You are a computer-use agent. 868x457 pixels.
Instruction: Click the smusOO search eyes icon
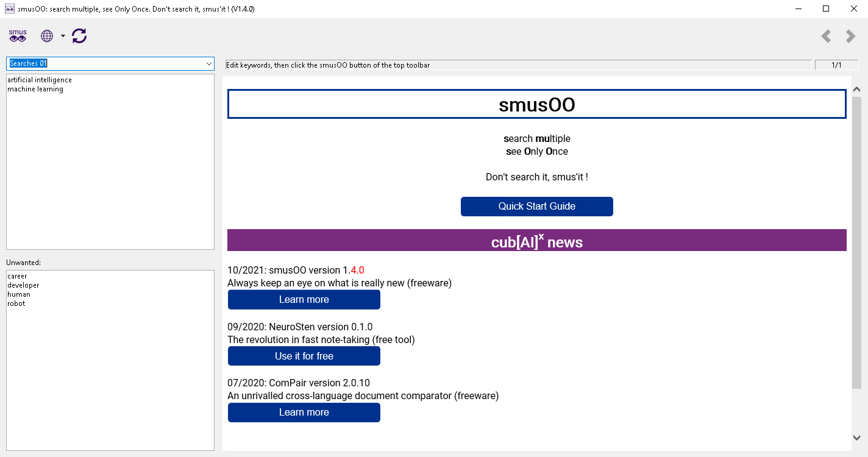[x=18, y=36]
